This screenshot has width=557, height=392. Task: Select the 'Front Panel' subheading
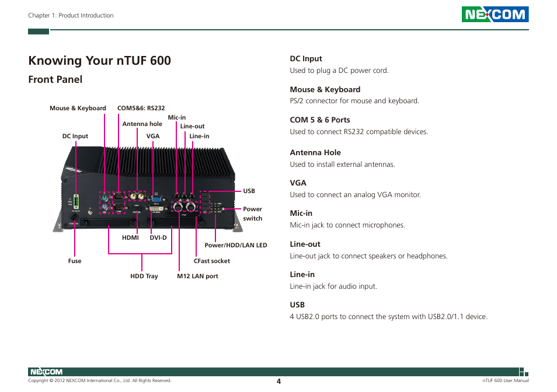pos(55,79)
